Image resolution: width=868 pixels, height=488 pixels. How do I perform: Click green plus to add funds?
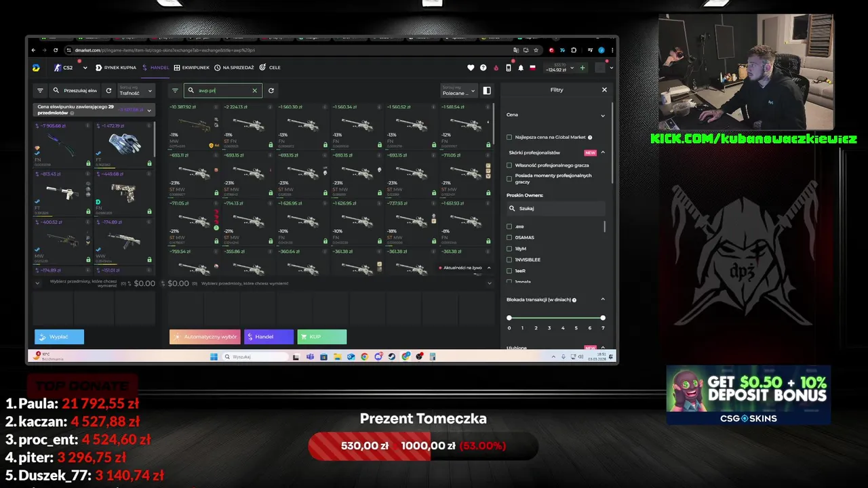[582, 68]
